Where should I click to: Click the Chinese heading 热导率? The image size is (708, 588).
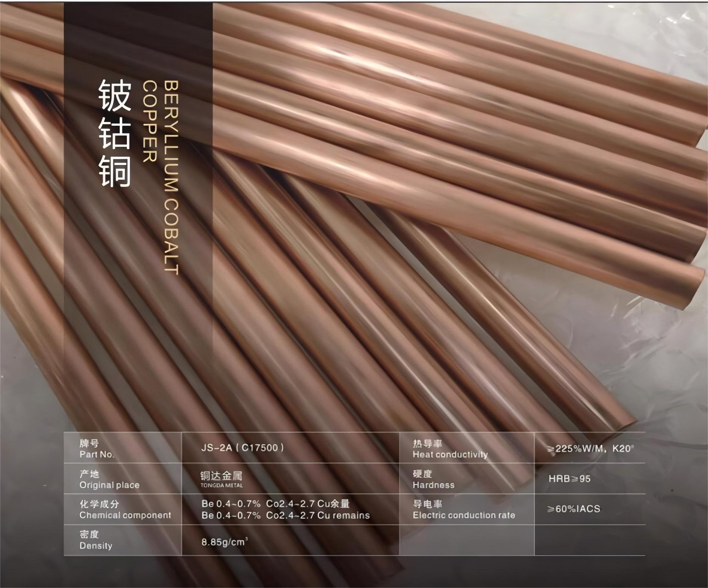(427, 444)
